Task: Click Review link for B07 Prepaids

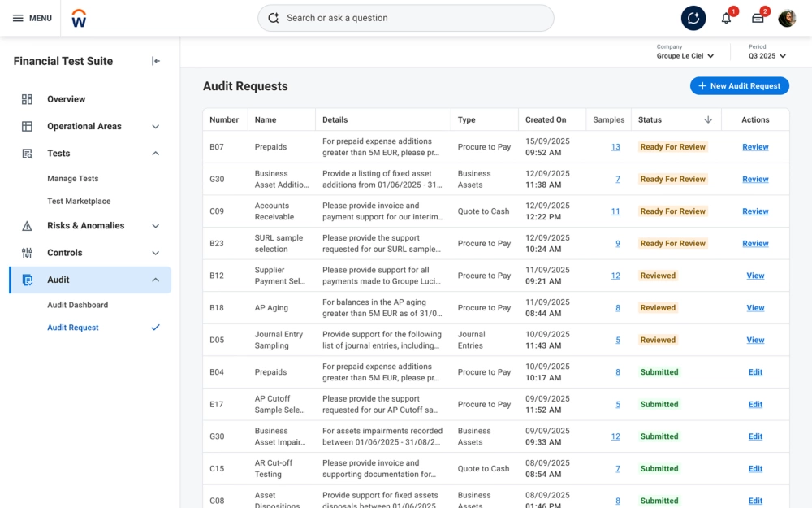Action: pos(755,147)
